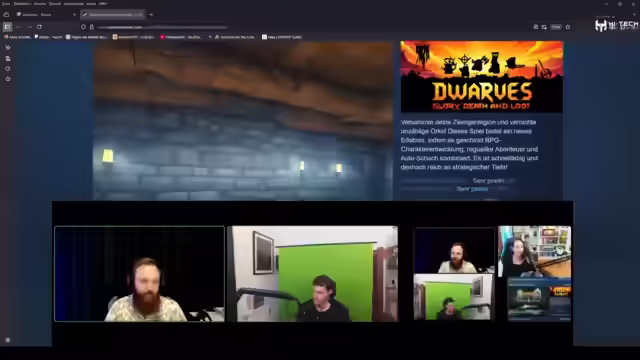Click the first toolbar icon right of address bar

(536, 27)
